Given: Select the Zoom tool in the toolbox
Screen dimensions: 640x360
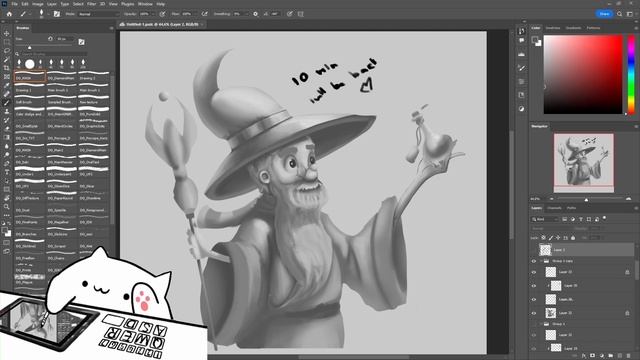Looking at the screenshot, I should coord(7,207).
